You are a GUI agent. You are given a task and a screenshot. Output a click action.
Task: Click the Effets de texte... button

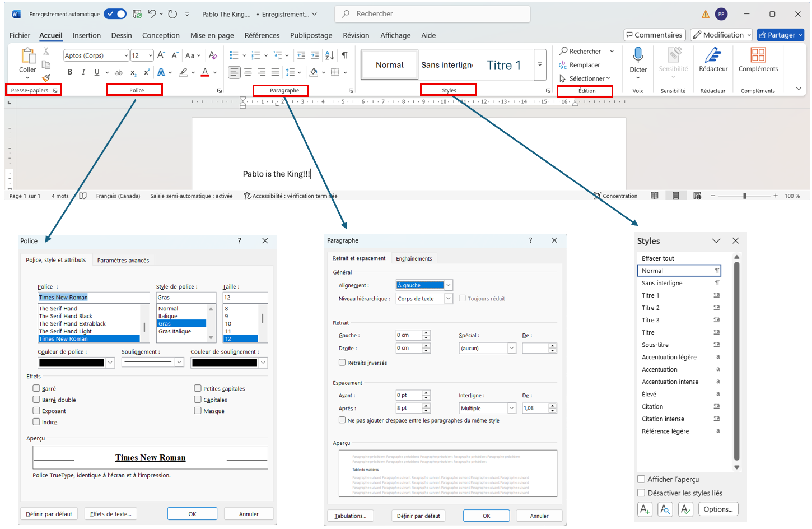pyautogui.click(x=111, y=514)
